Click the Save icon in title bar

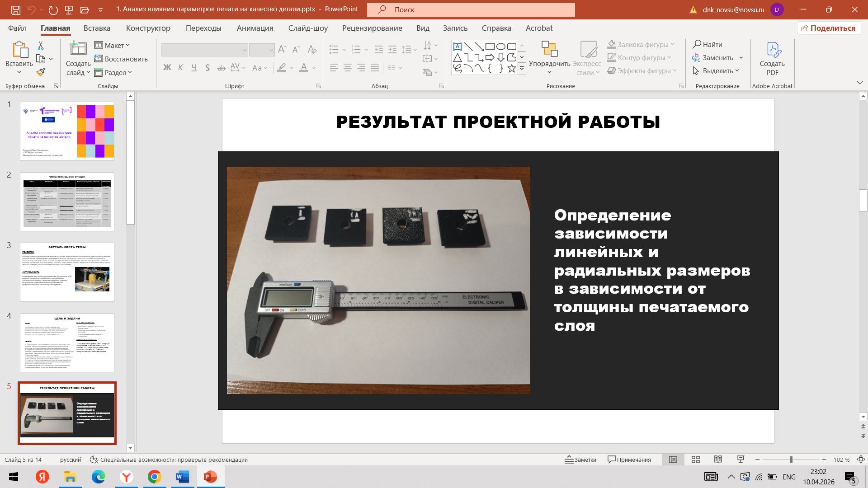coord(15,9)
